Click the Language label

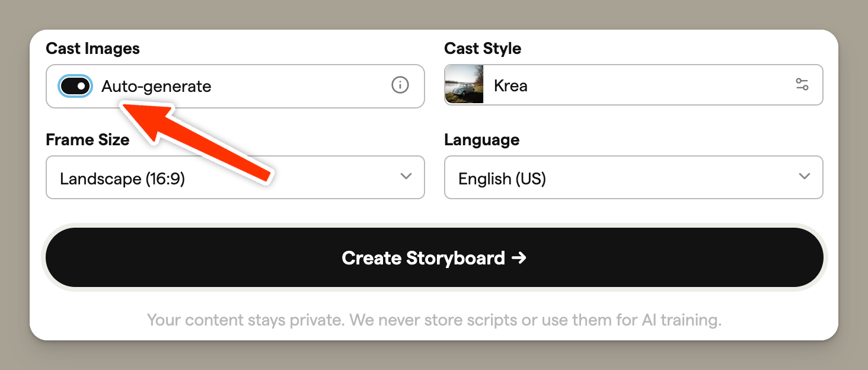[481, 140]
